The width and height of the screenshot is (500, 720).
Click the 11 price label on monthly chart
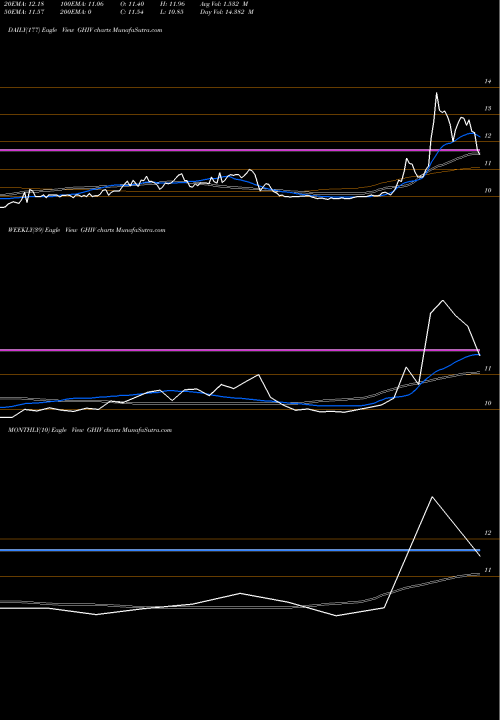(488, 570)
